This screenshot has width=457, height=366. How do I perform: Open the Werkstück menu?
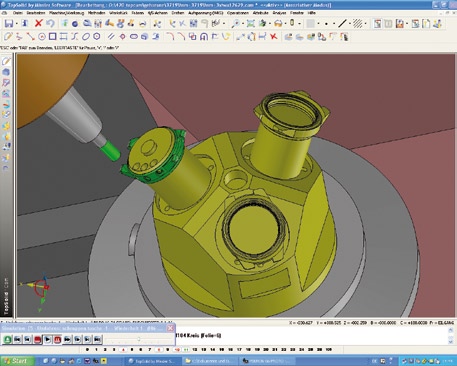click(118, 13)
